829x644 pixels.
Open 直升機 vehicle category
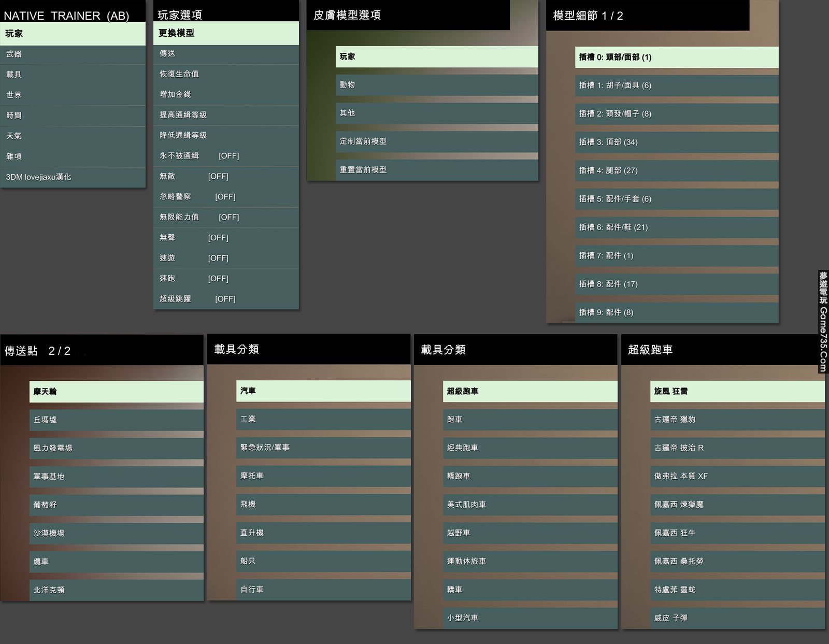pyautogui.click(x=323, y=533)
